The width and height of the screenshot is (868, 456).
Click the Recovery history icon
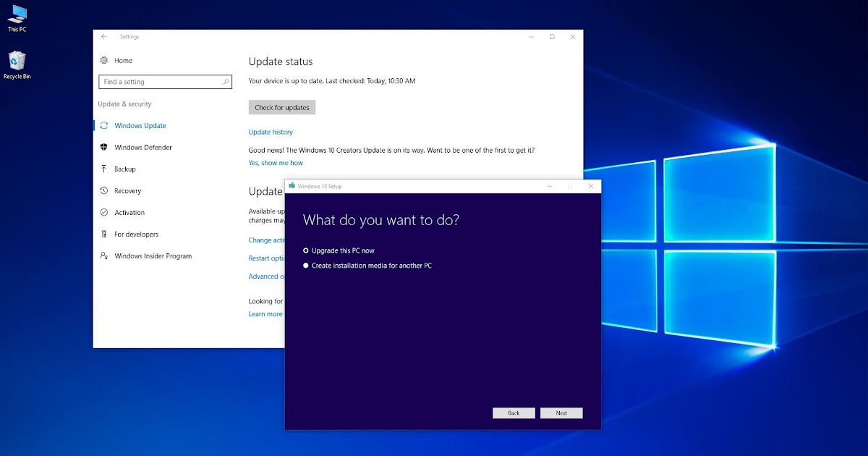click(x=104, y=191)
